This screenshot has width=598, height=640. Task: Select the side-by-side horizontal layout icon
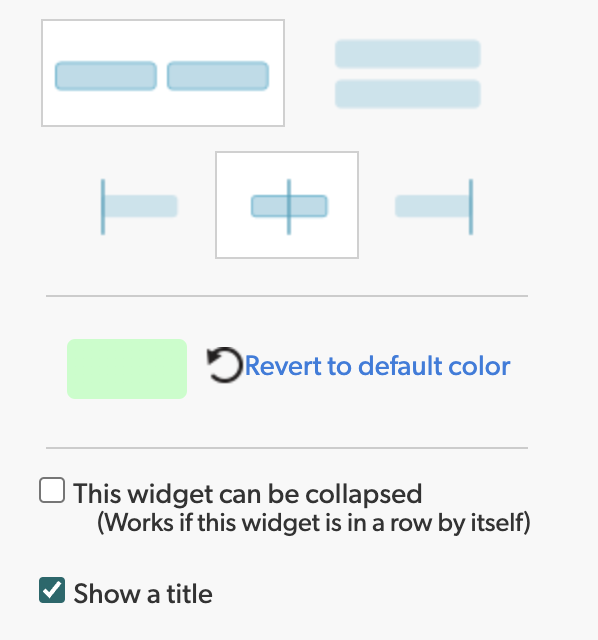163,73
